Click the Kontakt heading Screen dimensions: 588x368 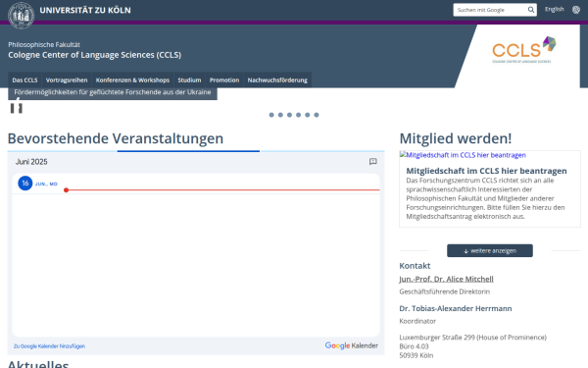tap(415, 266)
